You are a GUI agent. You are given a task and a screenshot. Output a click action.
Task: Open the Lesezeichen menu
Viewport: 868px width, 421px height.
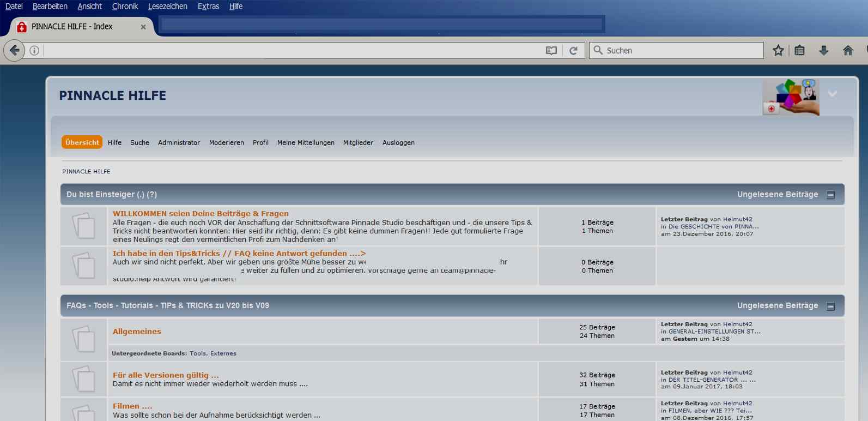tap(168, 7)
